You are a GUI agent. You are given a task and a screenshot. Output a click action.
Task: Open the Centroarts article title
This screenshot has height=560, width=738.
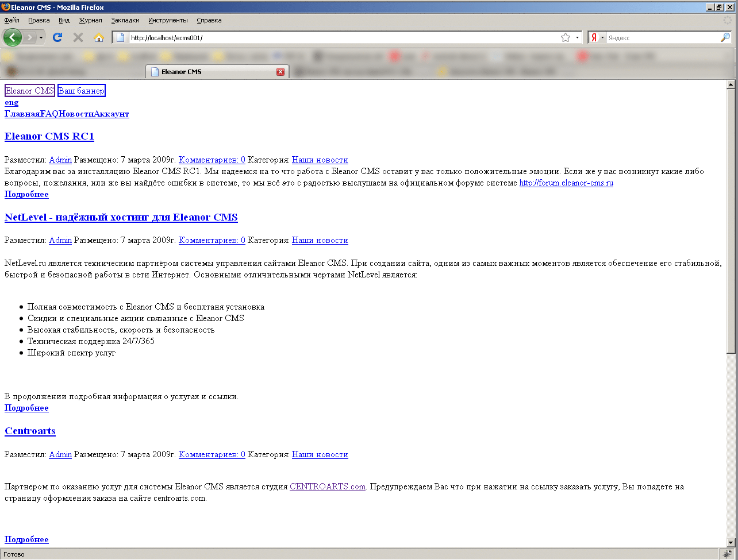[x=30, y=431]
